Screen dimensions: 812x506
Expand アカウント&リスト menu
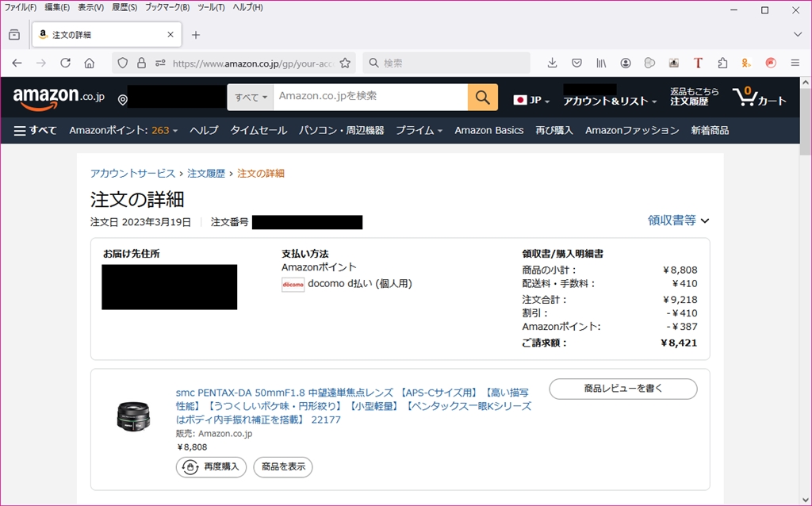[x=610, y=101]
